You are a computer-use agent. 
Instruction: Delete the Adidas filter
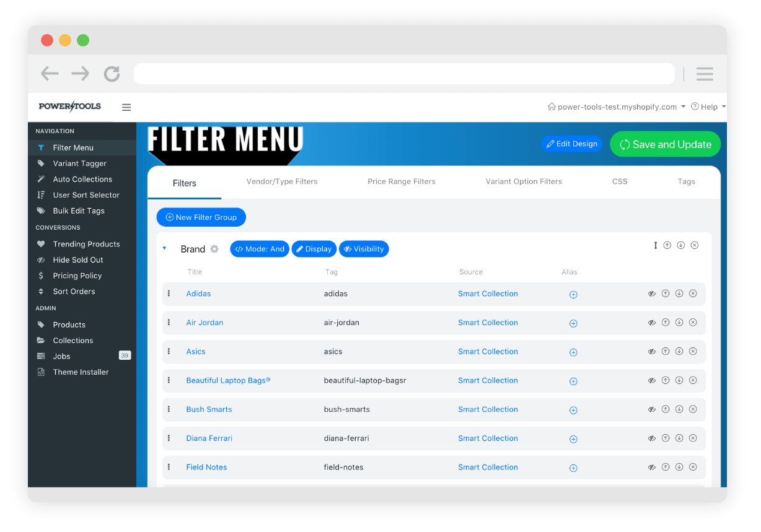click(693, 294)
